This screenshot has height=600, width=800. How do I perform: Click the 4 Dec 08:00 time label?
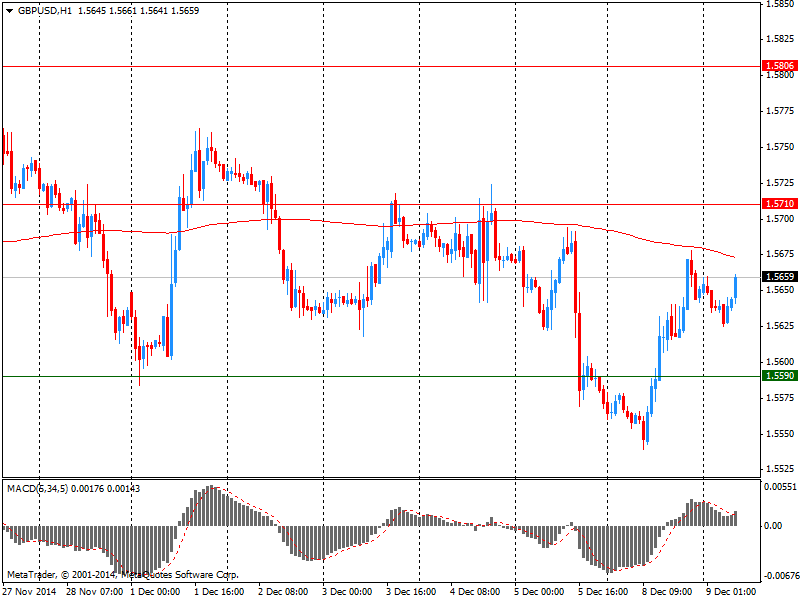[475, 591]
